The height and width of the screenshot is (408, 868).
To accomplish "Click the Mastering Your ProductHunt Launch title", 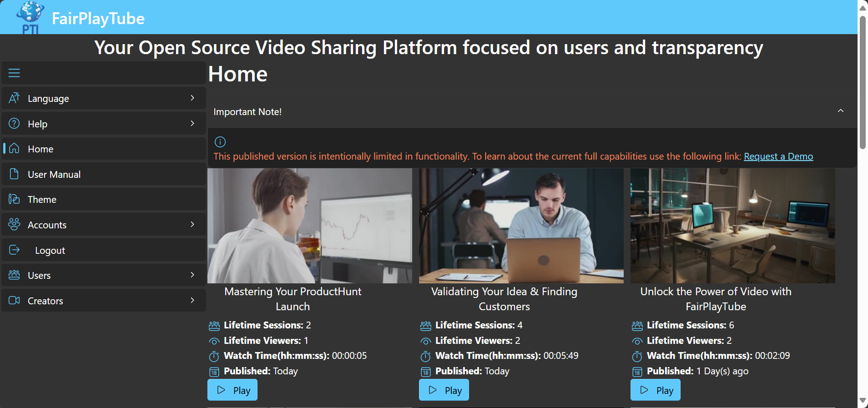I will [293, 299].
